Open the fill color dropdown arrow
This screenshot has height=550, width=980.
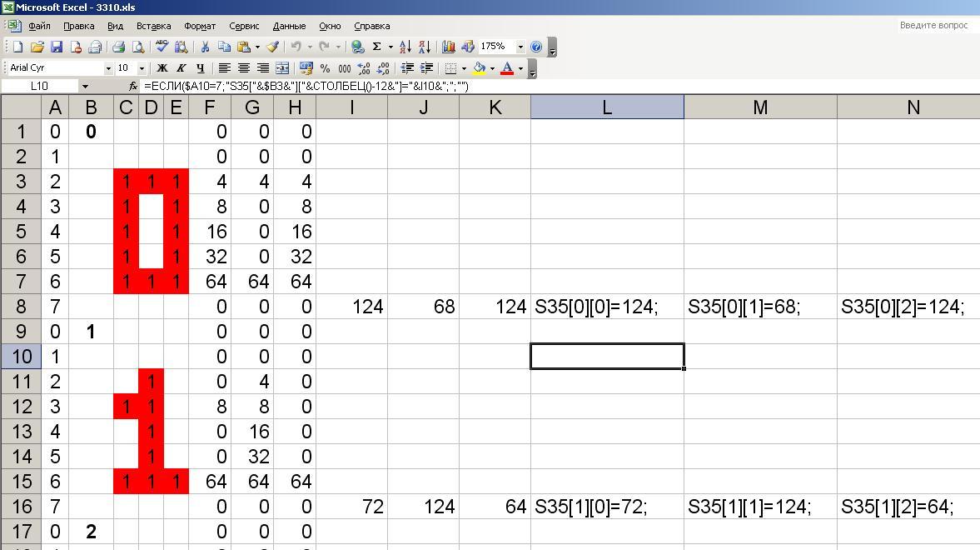click(x=493, y=68)
